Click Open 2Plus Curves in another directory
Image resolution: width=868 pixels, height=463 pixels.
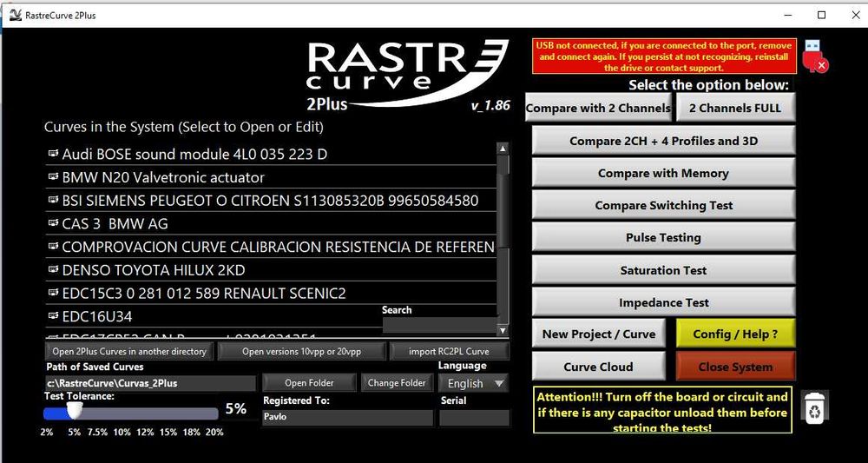(129, 351)
